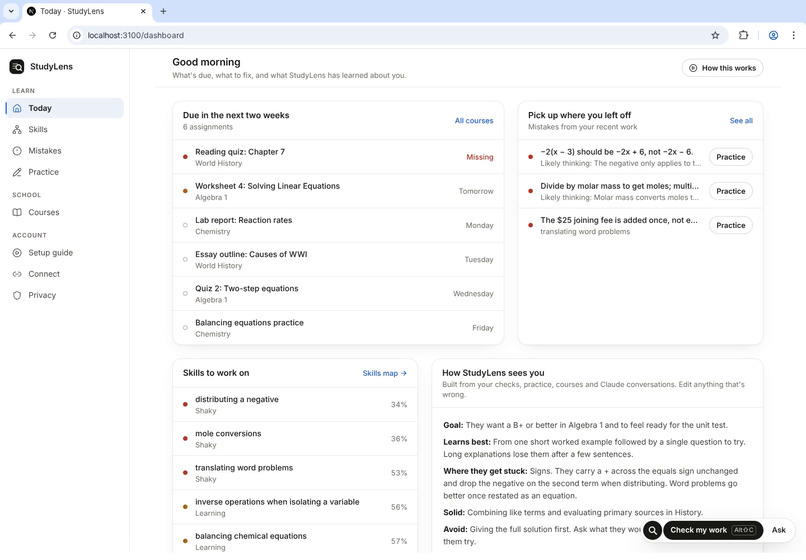Screen dimensions: 806x560
Task: Click the Goal line in profile
Action: pyautogui.click(x=585, y=425)
